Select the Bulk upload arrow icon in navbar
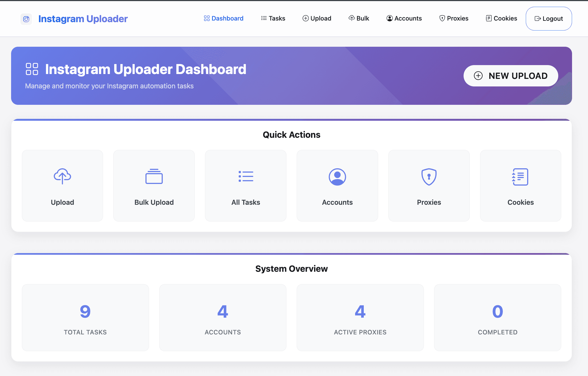 [x=352, y=18]
